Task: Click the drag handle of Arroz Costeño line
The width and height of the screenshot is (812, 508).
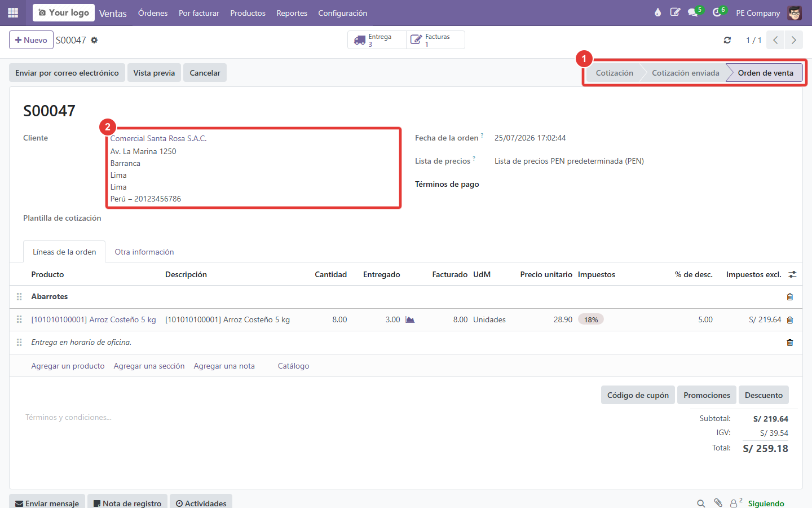Action: 19,319
